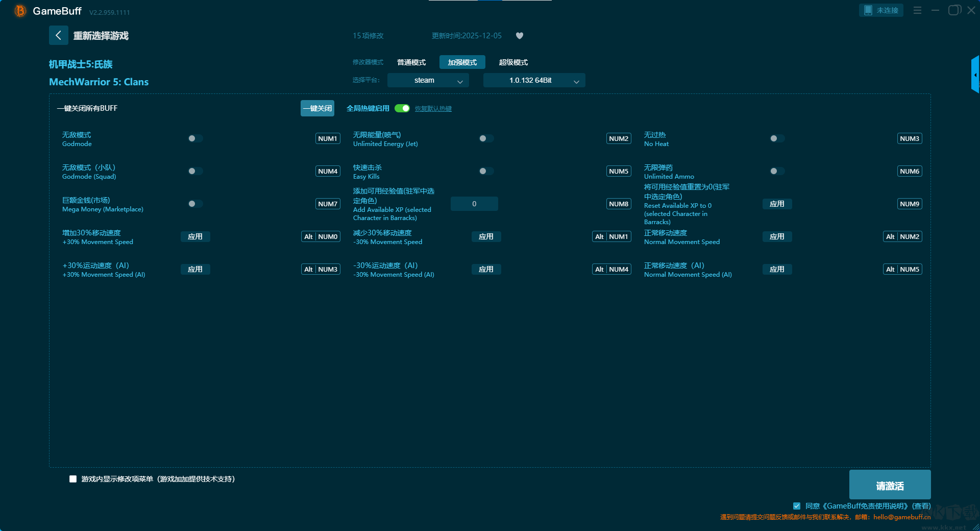The image size is (980, 531).
Task: Expand the blue side panel arrow tab
Action: pos(975,75)
